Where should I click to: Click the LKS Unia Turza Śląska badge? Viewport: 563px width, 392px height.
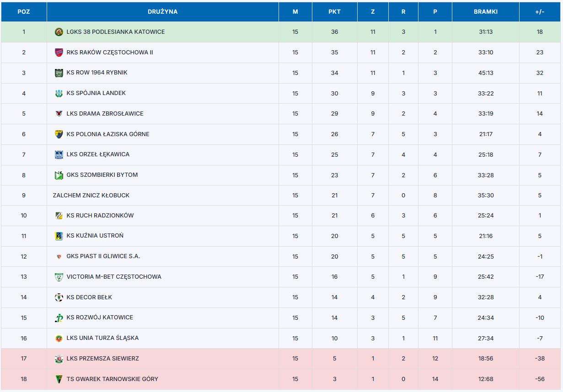point(59,339)
